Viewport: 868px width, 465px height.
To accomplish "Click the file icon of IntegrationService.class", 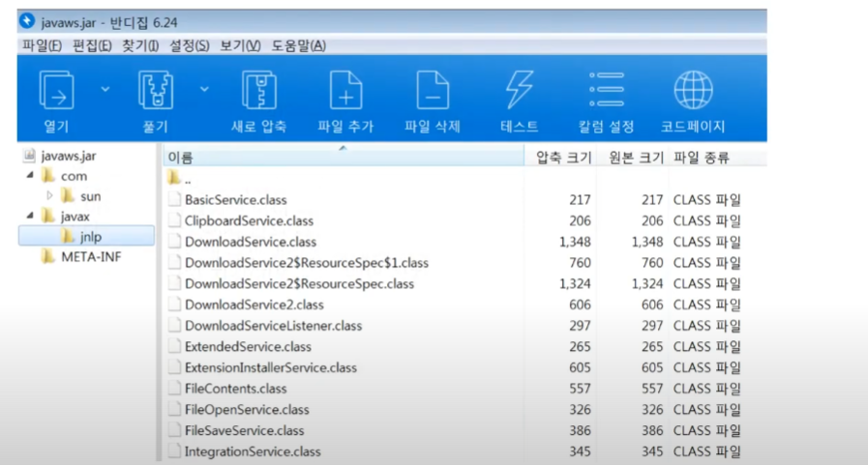I will click(x=174, y=451).
